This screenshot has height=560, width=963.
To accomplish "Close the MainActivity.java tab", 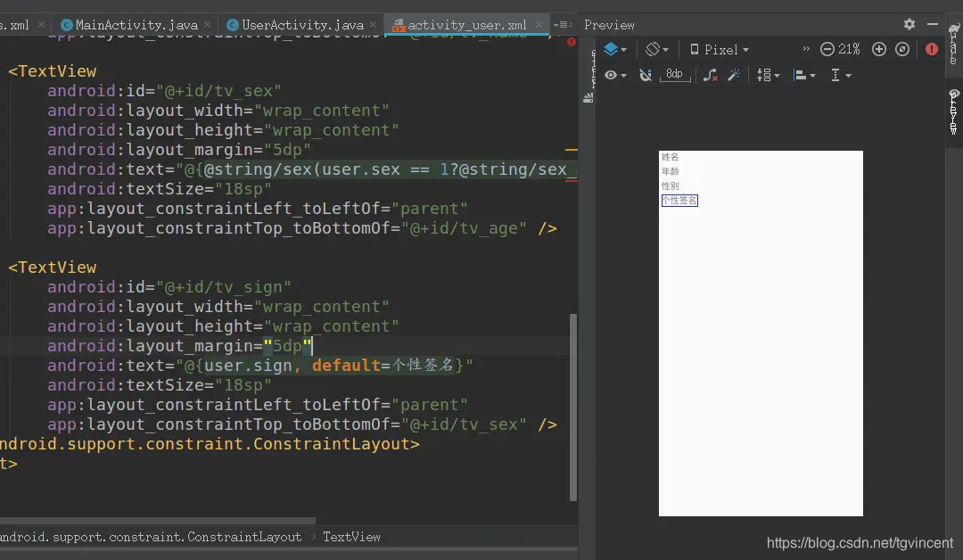I will 208,25.
